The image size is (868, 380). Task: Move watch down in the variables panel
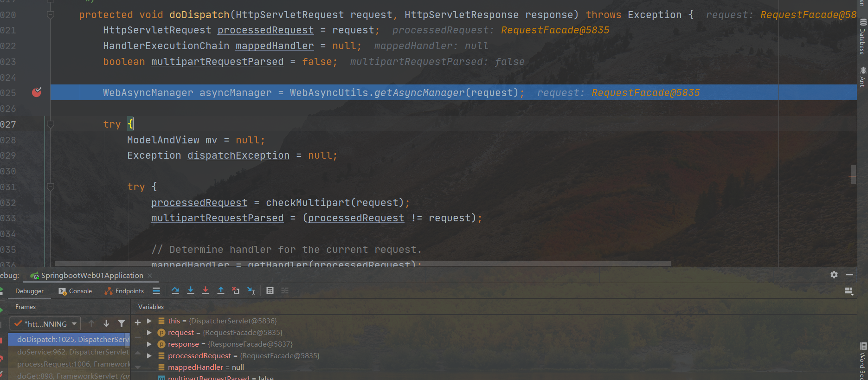(138, 367)
